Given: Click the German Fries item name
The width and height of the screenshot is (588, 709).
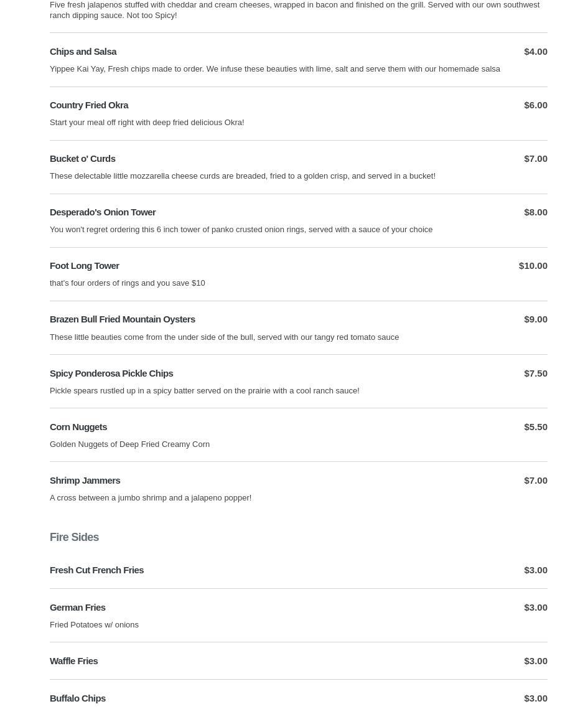Looking at the screenshot, I should pyautogui.click(x=77, y=608).
